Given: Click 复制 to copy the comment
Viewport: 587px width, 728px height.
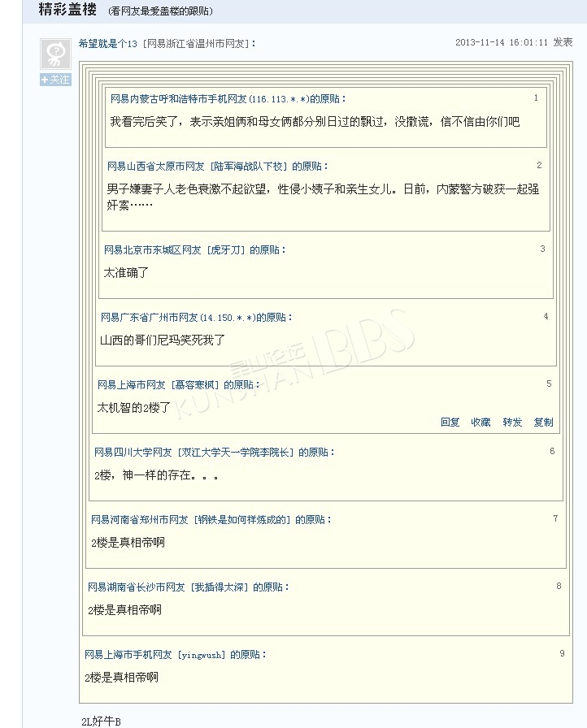Looking at the screenshot, I should [543, 422].
